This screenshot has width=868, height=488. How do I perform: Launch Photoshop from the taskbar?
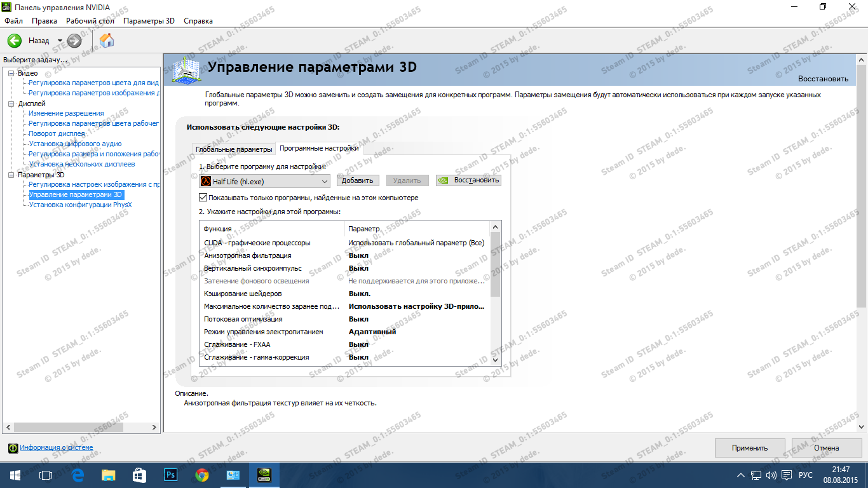[171, 475]
